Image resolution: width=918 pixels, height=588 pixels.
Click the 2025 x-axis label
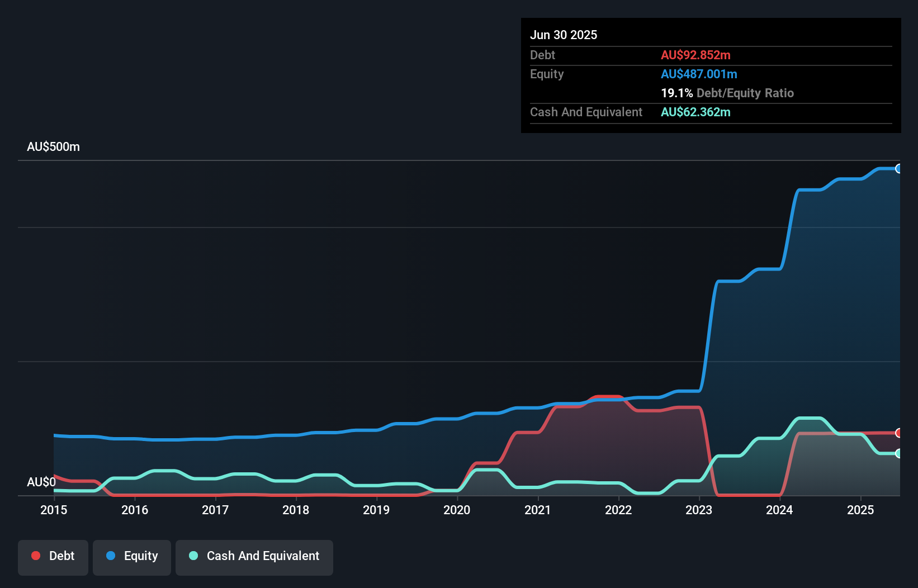pos(860,510)
